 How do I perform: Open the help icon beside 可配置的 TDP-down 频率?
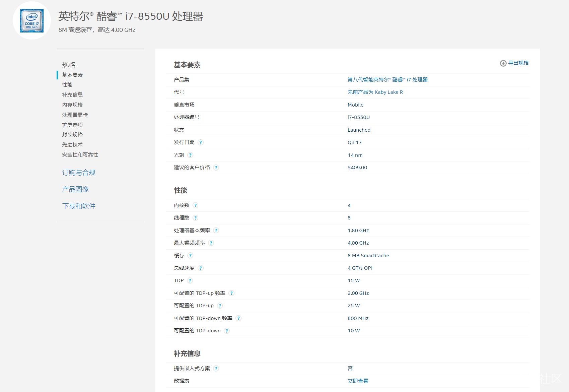238,318
